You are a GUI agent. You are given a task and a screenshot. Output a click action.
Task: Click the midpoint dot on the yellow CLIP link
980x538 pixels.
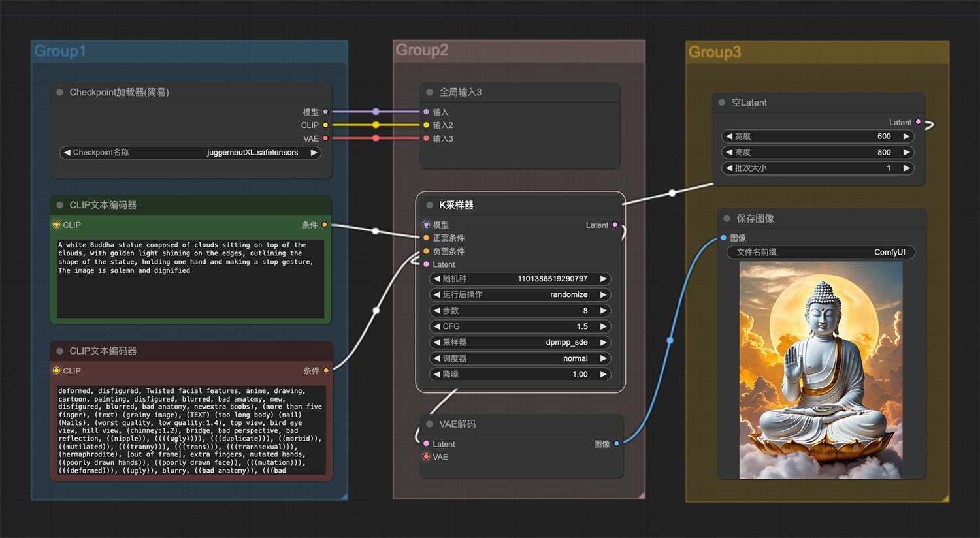(x=376, y=125)
